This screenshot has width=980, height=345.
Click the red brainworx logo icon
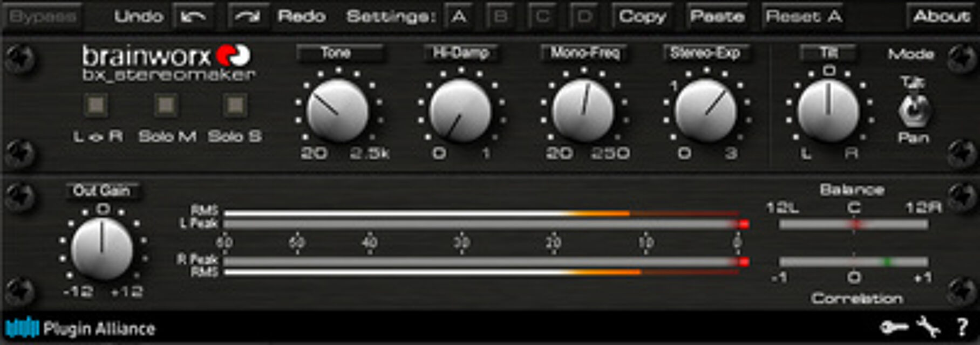tap(233, 56)
